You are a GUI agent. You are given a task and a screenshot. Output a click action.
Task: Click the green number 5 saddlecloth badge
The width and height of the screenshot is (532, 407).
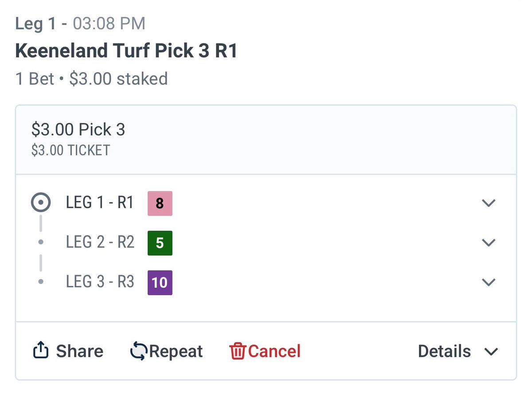160,243
